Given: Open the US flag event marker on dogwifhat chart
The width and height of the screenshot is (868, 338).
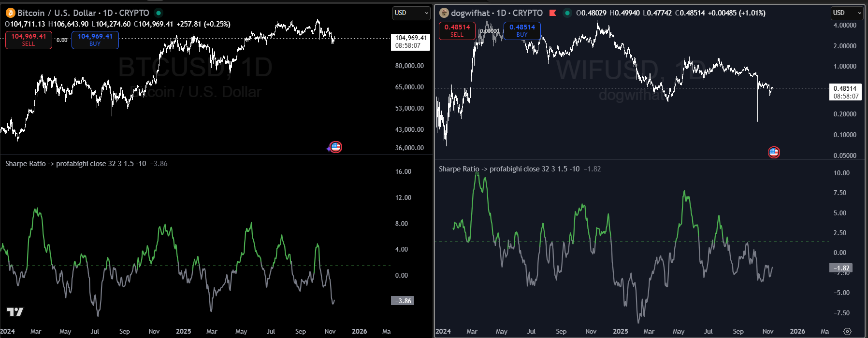Looking at the screenshot, I should [774, 153].
